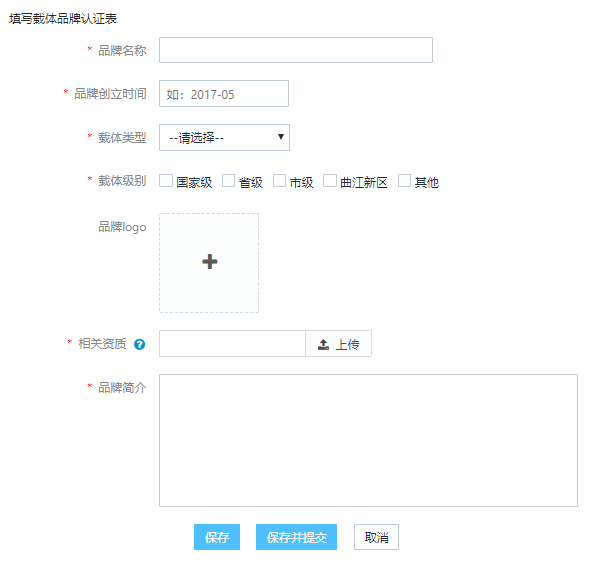Click the help question mark icon beside 相关资质

139,344
